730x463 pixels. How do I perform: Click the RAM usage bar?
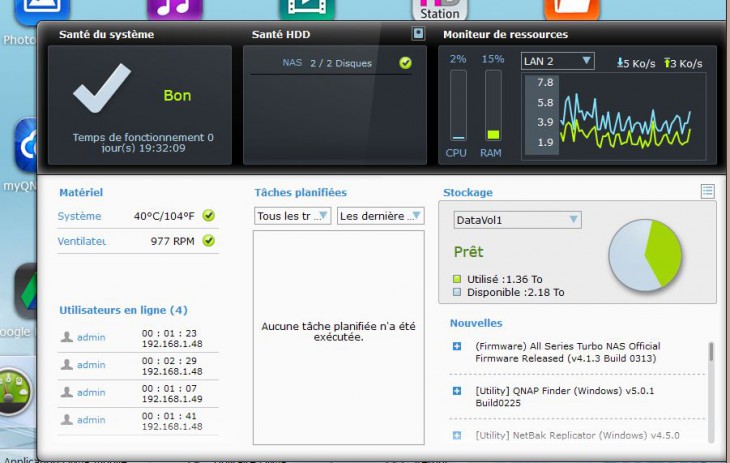493,105
